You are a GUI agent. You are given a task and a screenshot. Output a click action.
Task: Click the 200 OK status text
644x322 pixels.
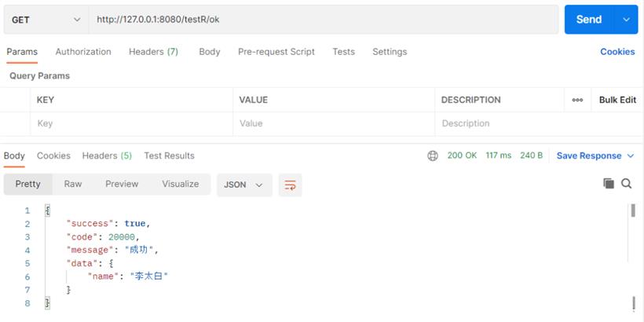pos(462,156)
